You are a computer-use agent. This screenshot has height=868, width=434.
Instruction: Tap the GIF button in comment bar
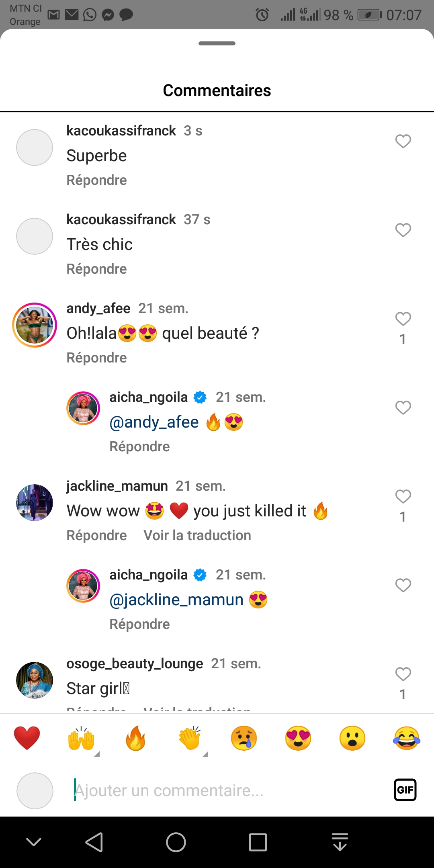tap(405, 790)
